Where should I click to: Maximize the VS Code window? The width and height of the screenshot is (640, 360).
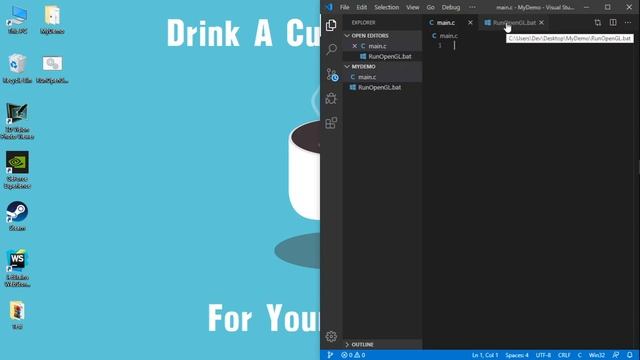click(x=608, y=7)
